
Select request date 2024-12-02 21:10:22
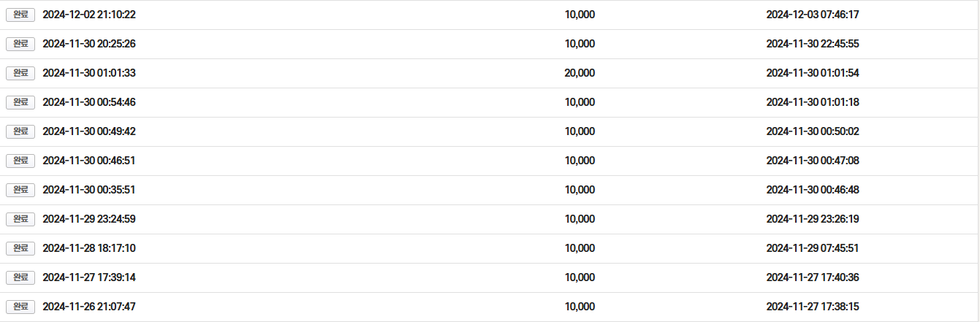coord(89,15)
